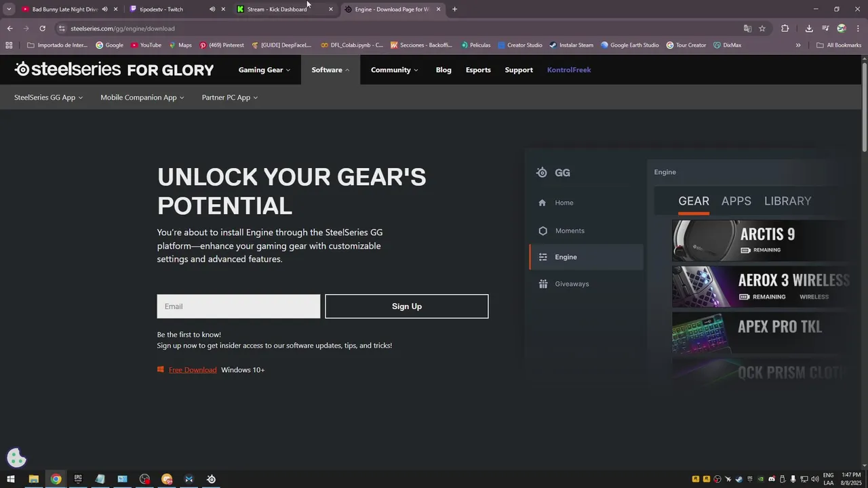Open the Windows Start button
The height and width of the screenshot is (488, 868).
click(10, 479)
